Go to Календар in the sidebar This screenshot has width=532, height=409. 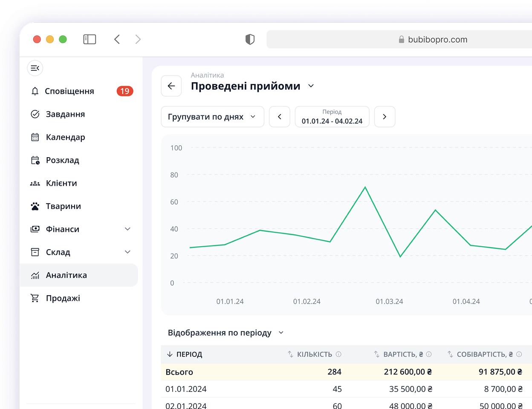pyautogui.click(x=65, y=137)
